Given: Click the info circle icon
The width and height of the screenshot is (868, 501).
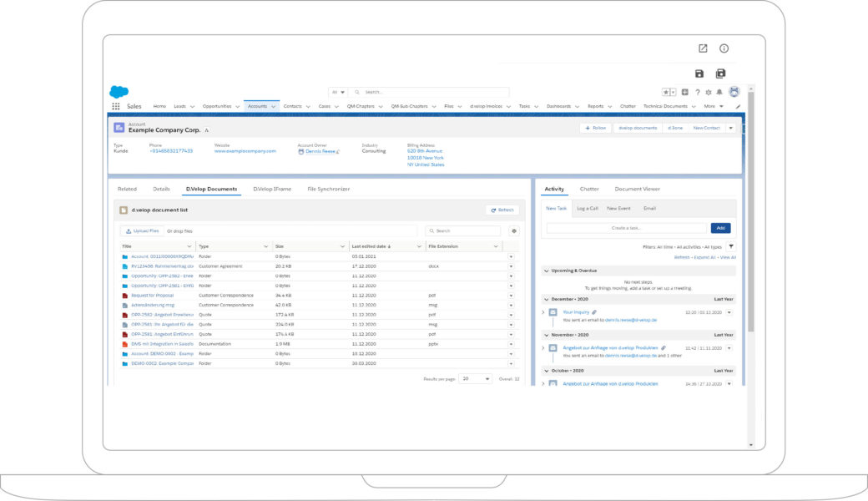Looking at the screenshot, I should pos(724,48).
